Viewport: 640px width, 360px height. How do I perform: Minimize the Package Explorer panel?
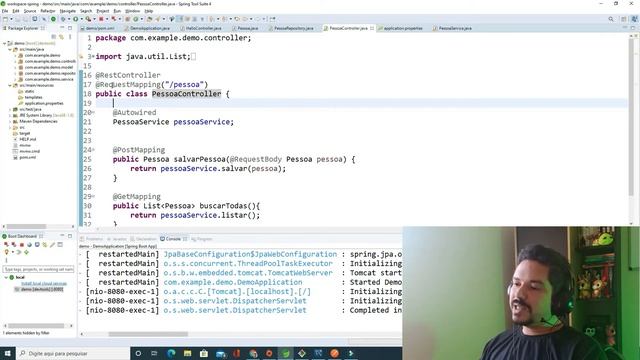pos(62,28)
